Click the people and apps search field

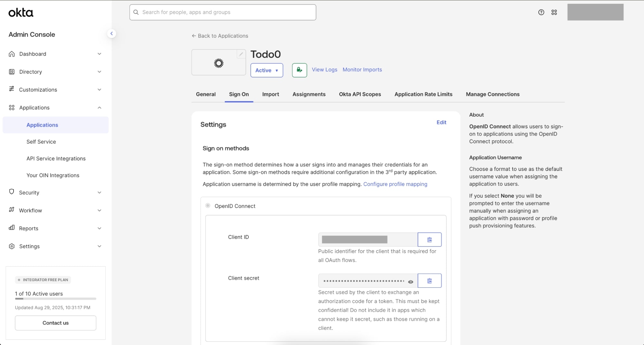(x=222, y=12)
